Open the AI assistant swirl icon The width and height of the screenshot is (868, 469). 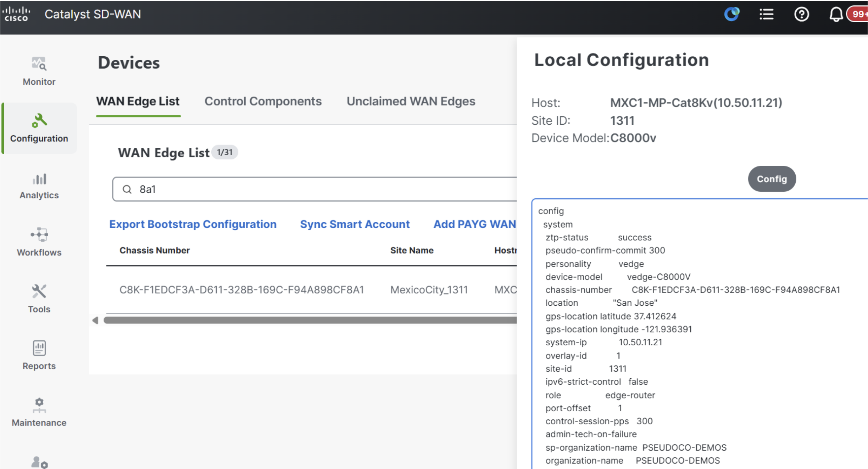731,14
